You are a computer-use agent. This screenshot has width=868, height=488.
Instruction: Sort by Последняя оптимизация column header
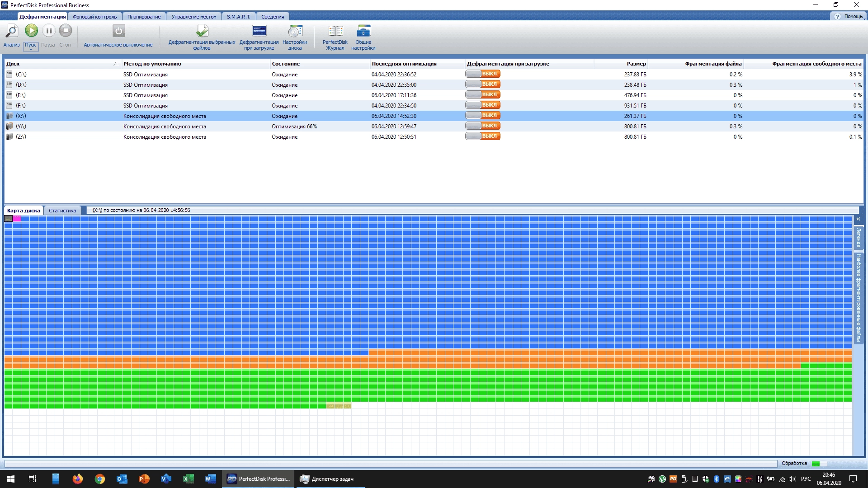click(x=417, y=64)
